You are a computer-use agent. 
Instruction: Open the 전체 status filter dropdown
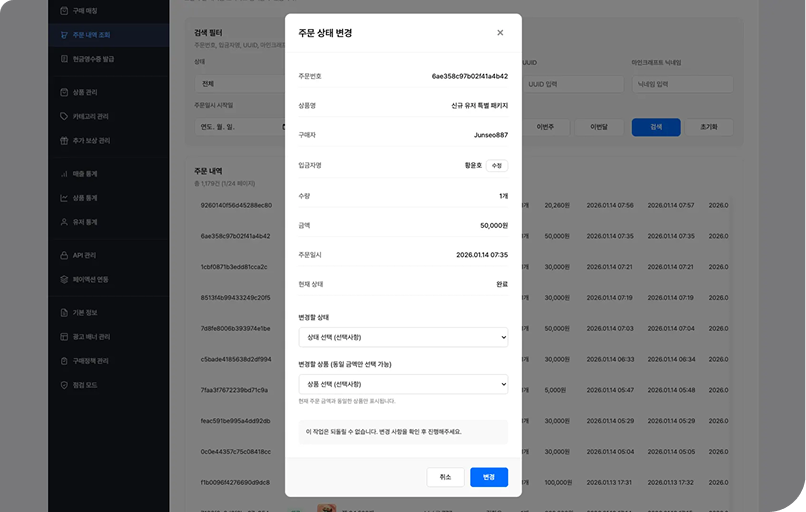pyautogui.click(x=240, y=84)
